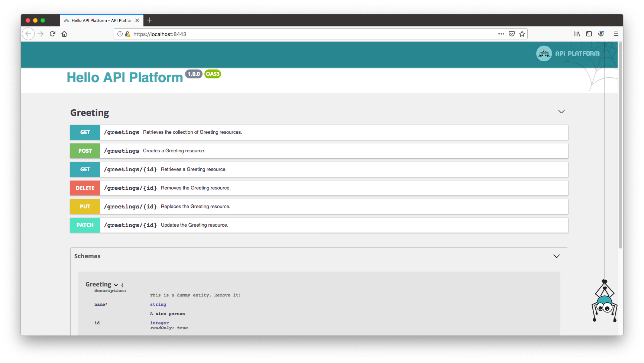Click the Schemas heading
Image resolution: width=644 pixels, height=363 pixels.
(87, 256)
